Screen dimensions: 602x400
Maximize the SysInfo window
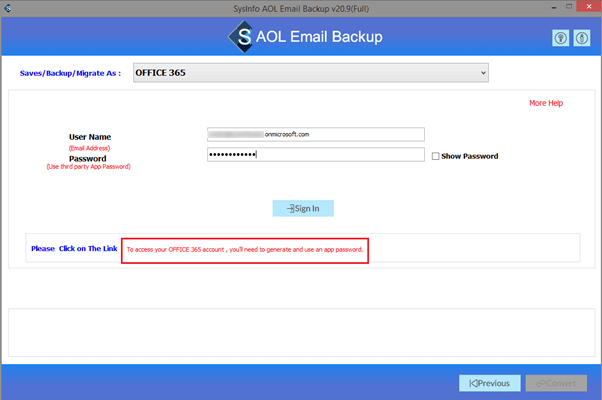(x=569, y=7)
